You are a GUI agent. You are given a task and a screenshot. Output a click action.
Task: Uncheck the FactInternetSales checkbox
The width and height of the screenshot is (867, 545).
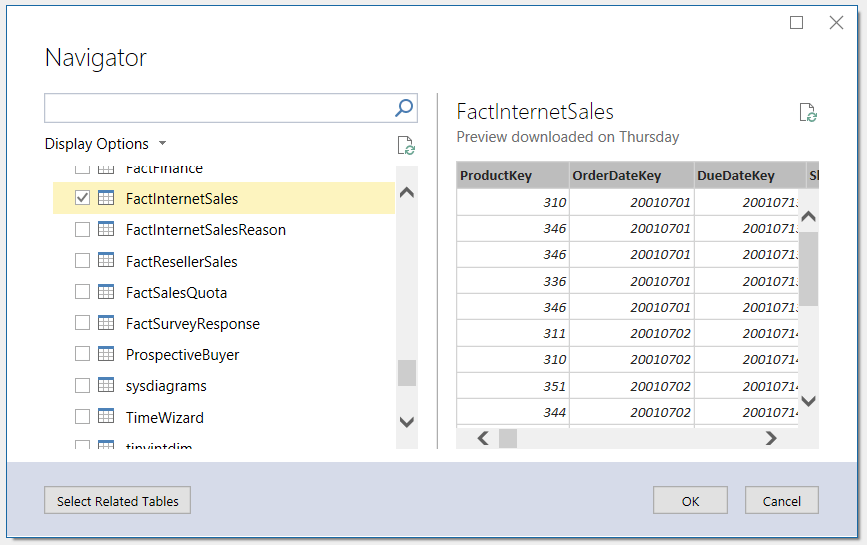click(x=83, y=198)
